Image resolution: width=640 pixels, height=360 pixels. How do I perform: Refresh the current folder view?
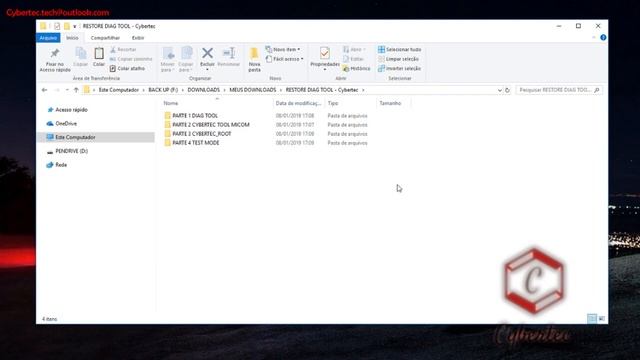(507, 90)
